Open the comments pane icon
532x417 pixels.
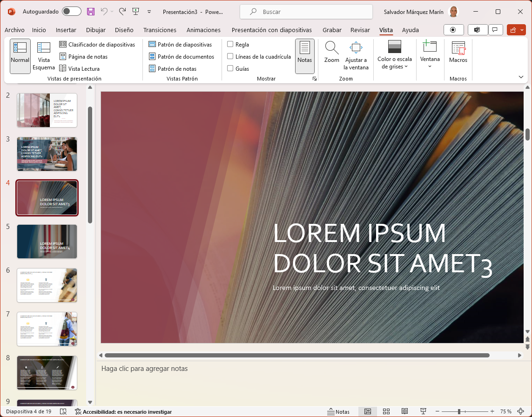click(495, 30)
